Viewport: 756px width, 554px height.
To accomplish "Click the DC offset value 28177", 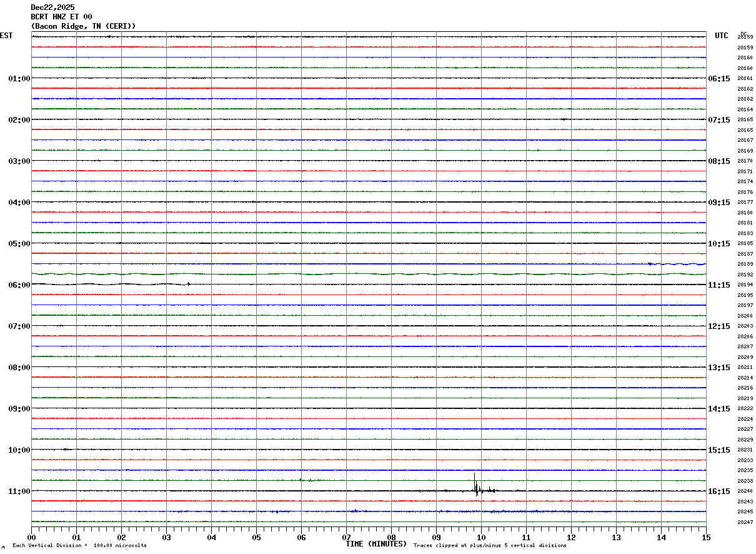I will [745, 203].
